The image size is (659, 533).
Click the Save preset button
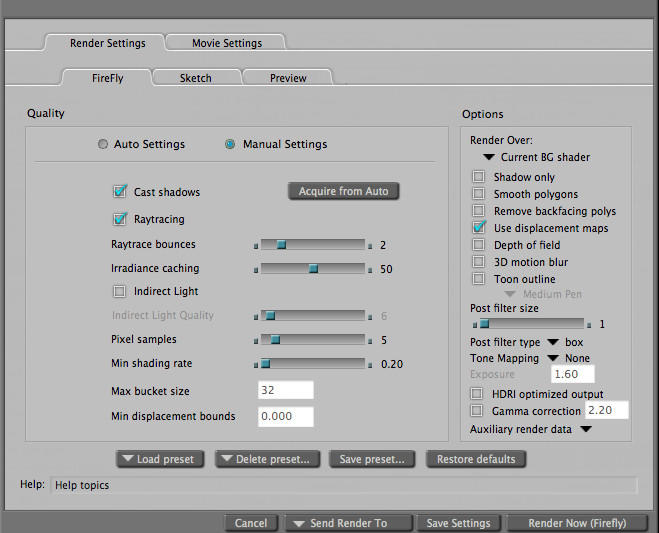click(372, 459)
